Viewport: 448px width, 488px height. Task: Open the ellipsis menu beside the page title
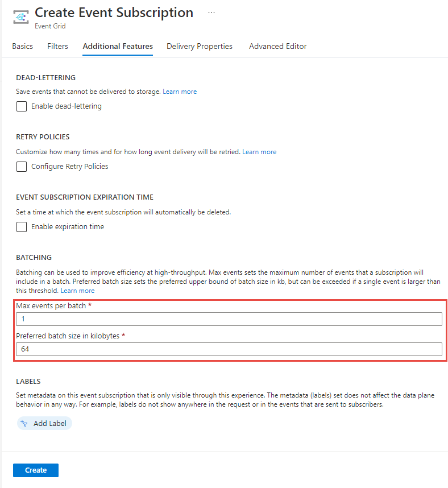[x=211, y=13]
